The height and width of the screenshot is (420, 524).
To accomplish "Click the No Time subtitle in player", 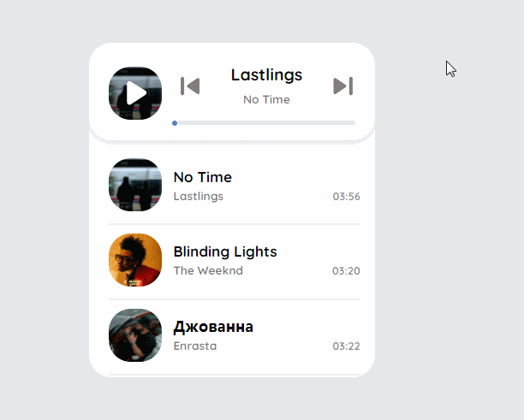I will click(x=266, y=99).
